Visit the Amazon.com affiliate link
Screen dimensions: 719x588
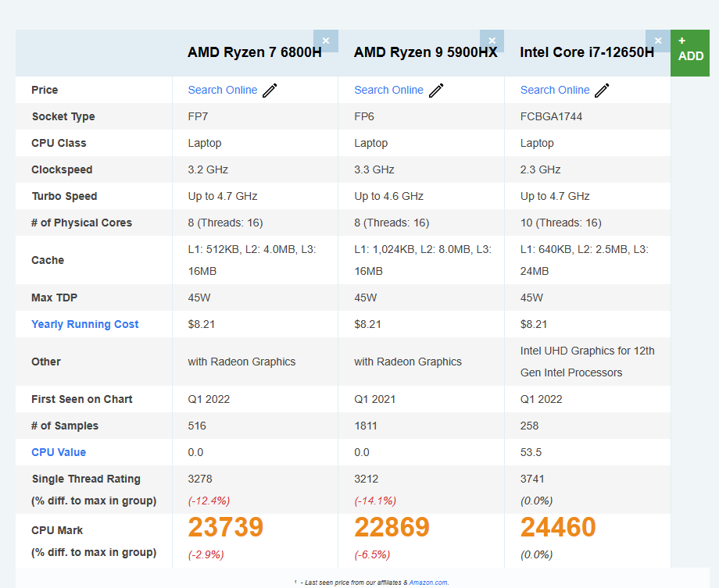click(x=428, y=583)
